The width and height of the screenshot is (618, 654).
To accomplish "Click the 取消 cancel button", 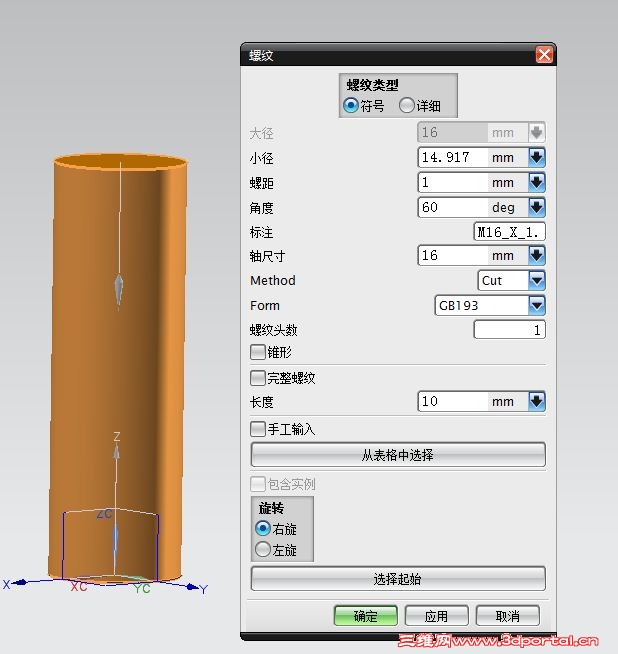I will pos(507,616).
